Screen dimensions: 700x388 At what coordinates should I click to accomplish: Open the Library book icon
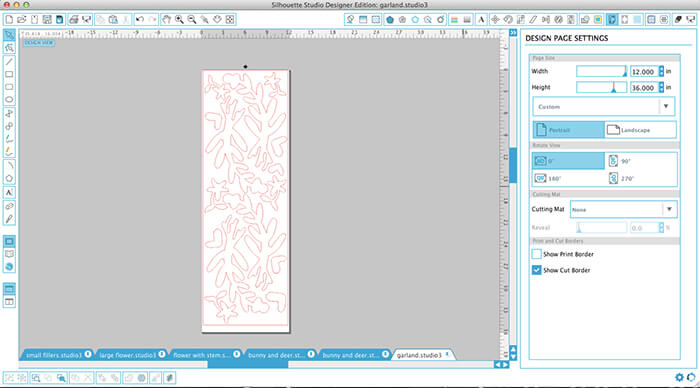point(9,254)
